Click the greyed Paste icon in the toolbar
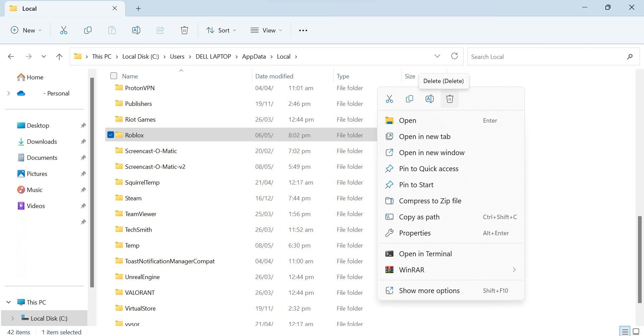 coord(112,30)
